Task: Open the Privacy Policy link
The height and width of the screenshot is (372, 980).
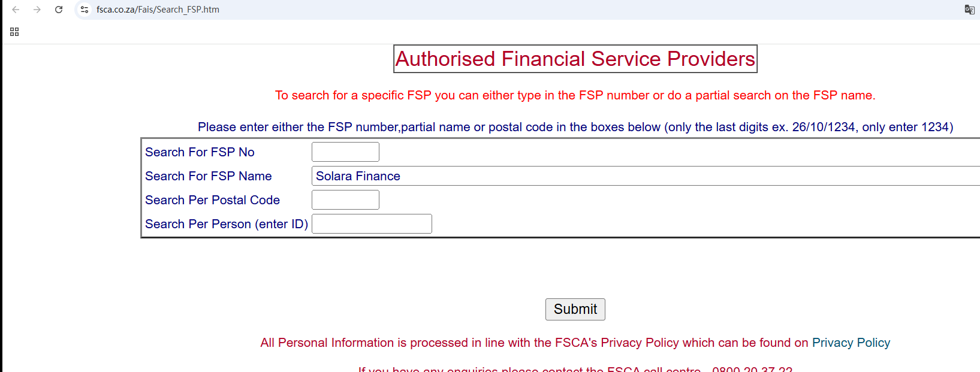Action: (x=851, y=343)
